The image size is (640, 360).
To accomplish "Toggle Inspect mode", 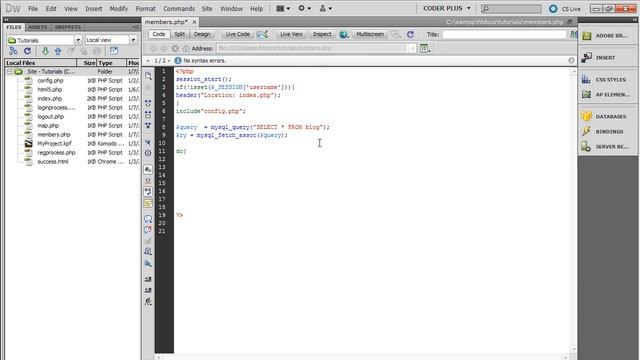I will 322,34.
